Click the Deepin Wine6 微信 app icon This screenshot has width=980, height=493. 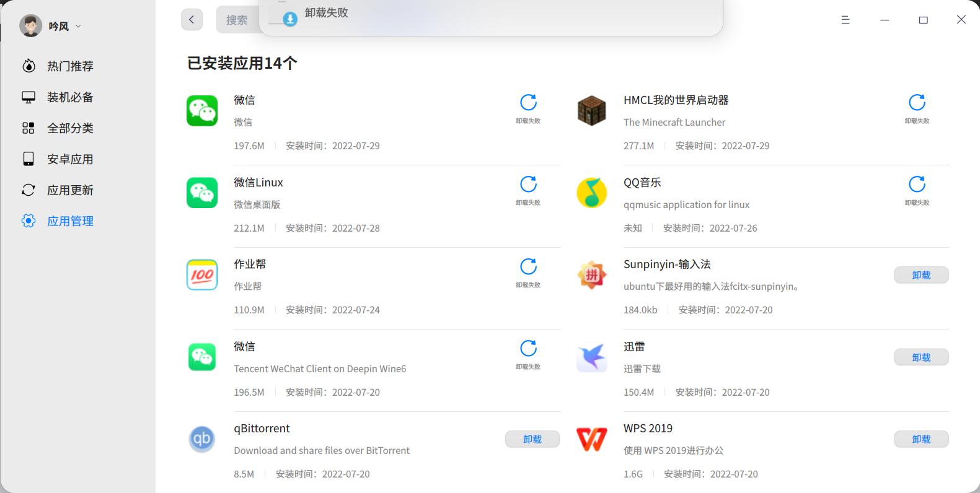click(x=202, y=357)
